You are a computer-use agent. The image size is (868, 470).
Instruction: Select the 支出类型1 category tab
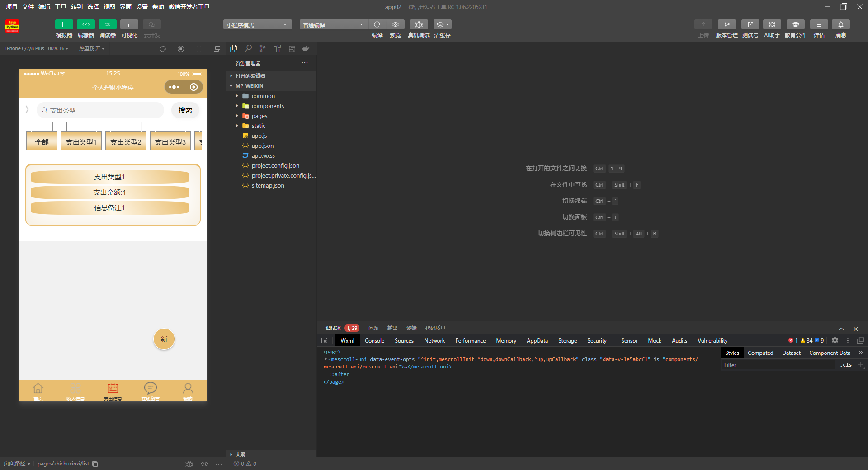coord(81,141)
